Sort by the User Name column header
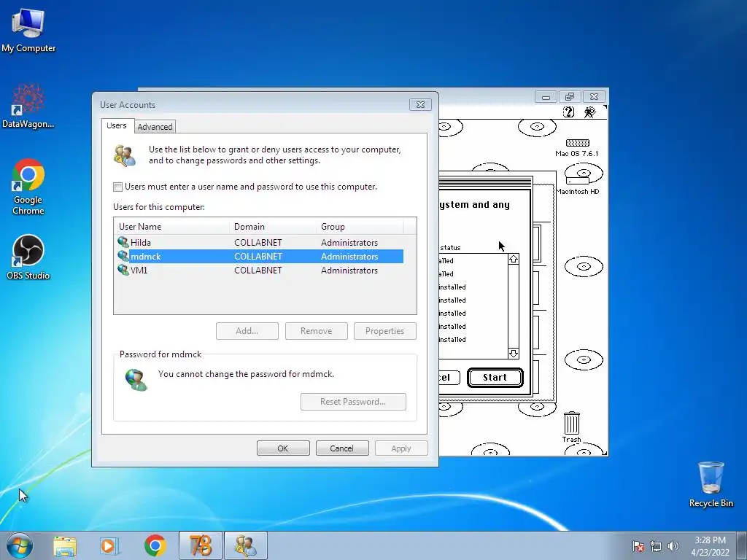747x560 pixels. point(172,226)
